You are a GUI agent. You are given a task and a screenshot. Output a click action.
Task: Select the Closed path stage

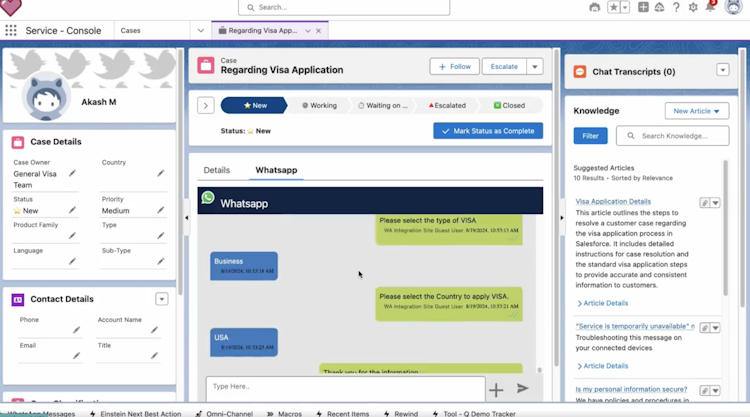click(x=509, y=106)
